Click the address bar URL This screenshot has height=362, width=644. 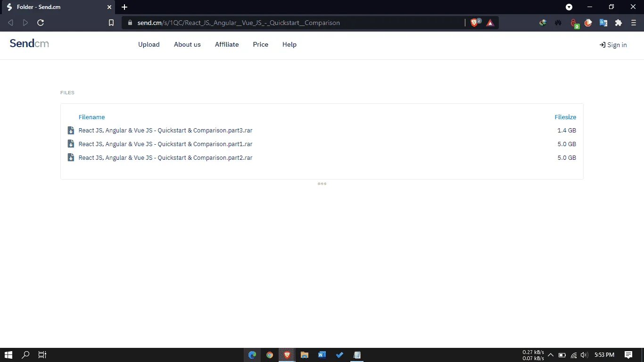tap(239, 23)
